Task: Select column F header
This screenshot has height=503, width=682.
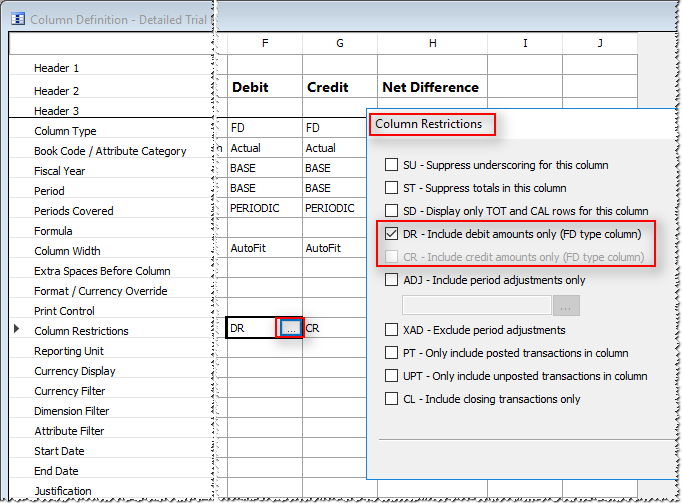Action: pyautogui.click(x=264, y=43)
